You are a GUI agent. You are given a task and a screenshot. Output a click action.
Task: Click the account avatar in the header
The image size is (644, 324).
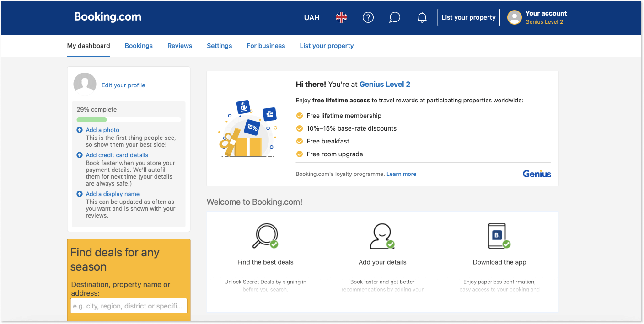[x=515, y=17]
